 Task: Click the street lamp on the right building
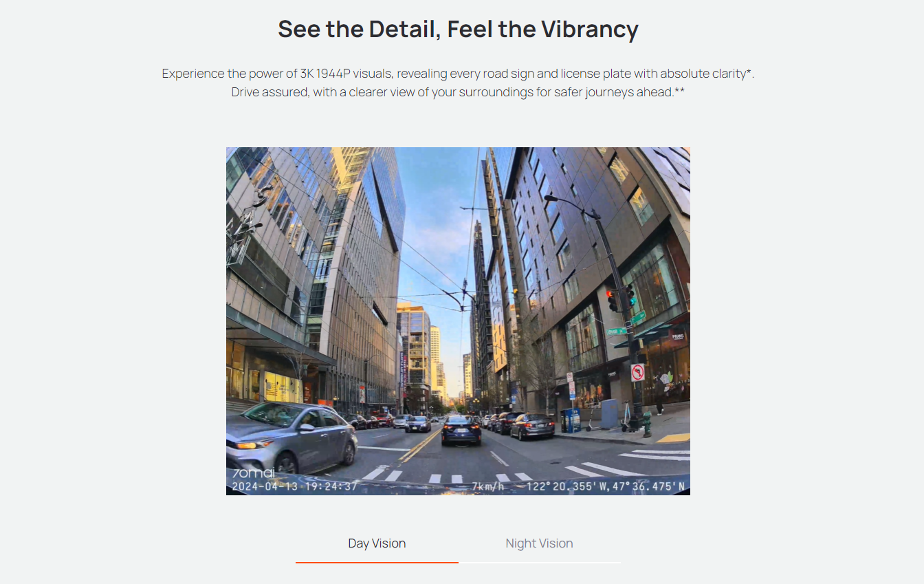click(x=552, y=199)
